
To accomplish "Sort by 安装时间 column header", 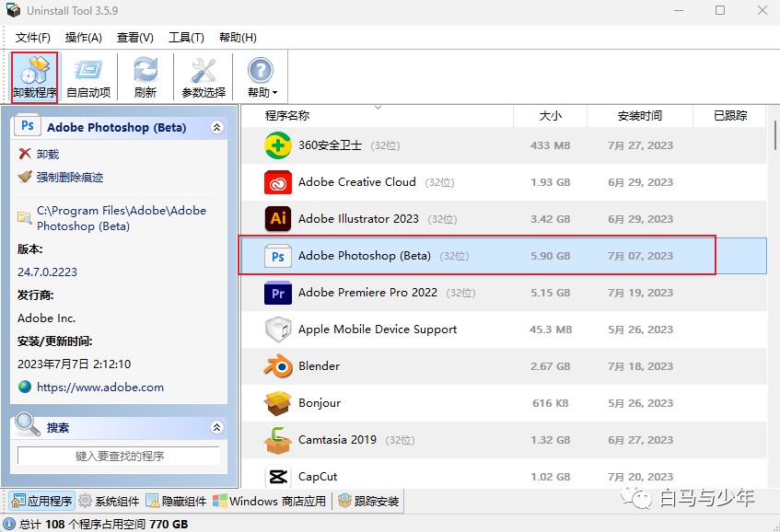I will coord(640,116).
